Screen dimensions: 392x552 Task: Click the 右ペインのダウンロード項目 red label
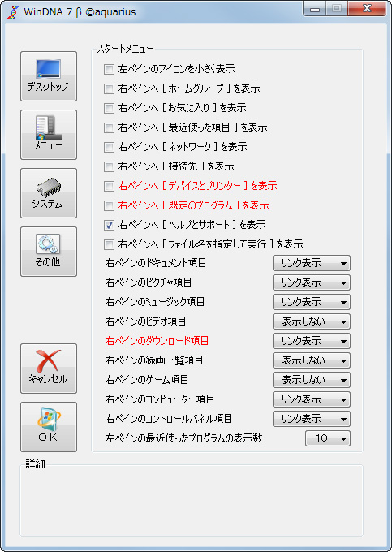[x=157, y=341]
